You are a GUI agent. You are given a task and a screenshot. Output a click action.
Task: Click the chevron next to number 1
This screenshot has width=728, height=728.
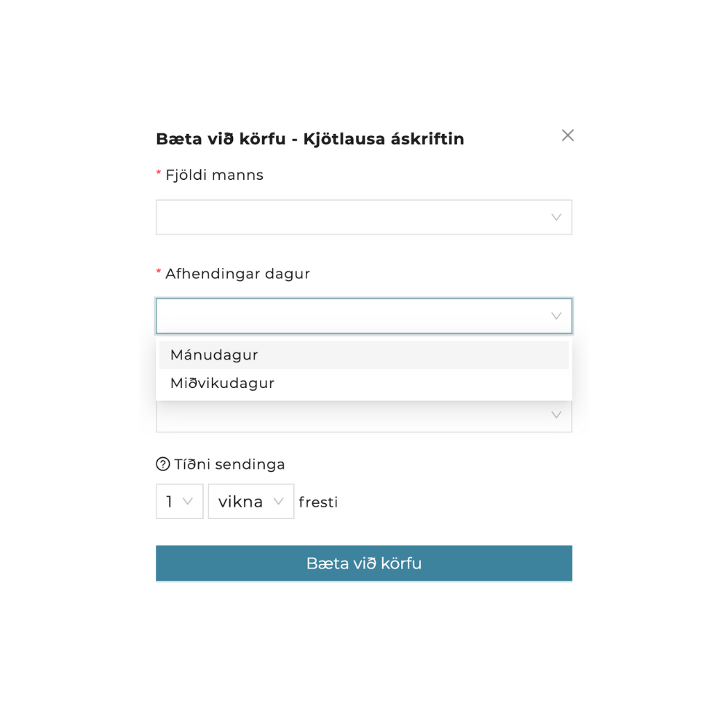coord(188,502)
